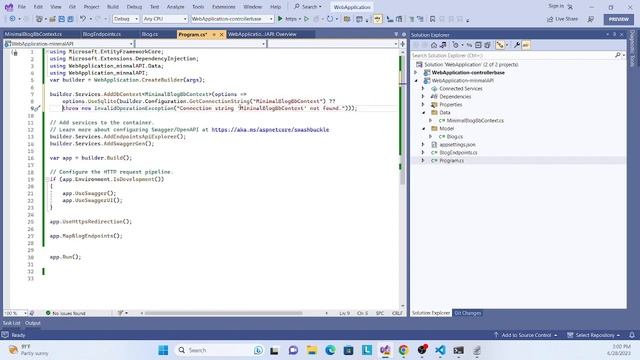Open Microsoft Edge from taskbar

(x=330, y=350)
